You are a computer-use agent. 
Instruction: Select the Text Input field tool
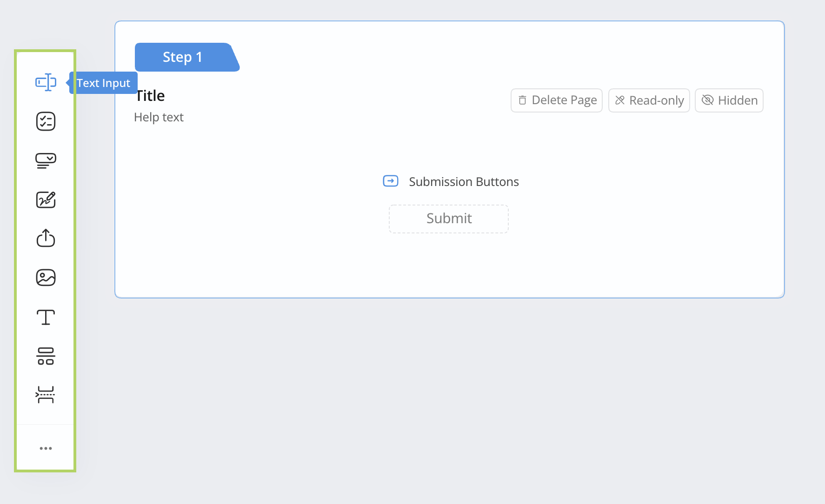[46, 82]
